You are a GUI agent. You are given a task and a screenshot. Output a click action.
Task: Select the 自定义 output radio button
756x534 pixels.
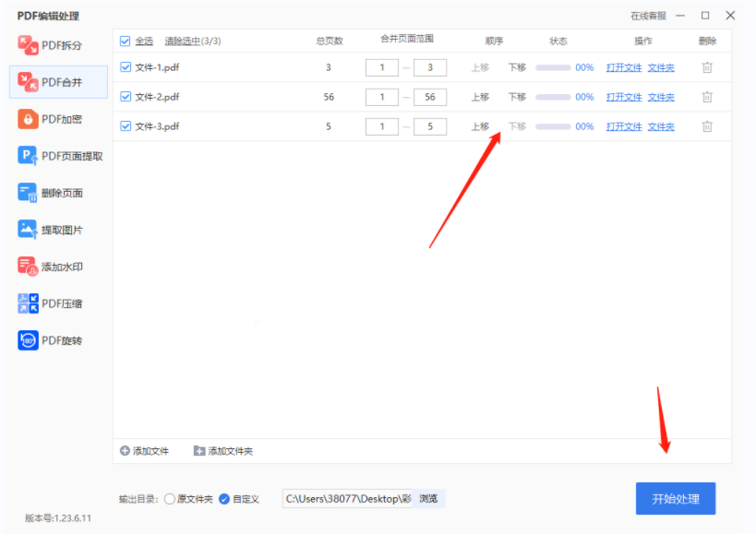click(x=223, y=499)
